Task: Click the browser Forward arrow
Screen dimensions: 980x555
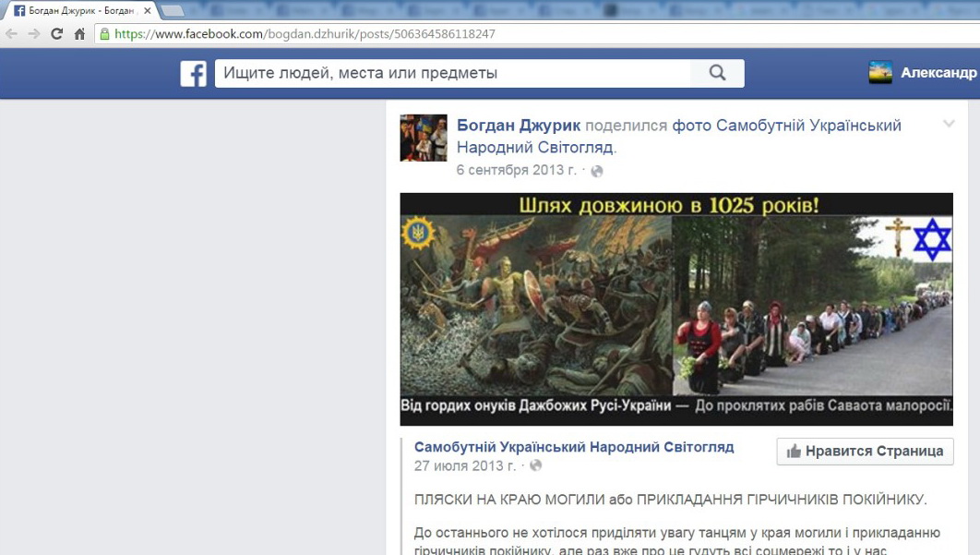Action: (34, 34)
